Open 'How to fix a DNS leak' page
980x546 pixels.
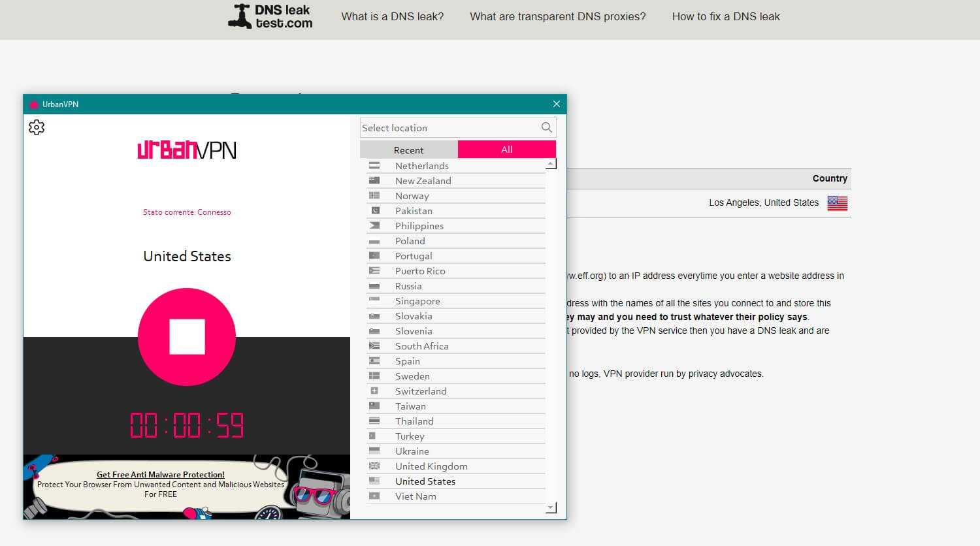click(726, 16)
